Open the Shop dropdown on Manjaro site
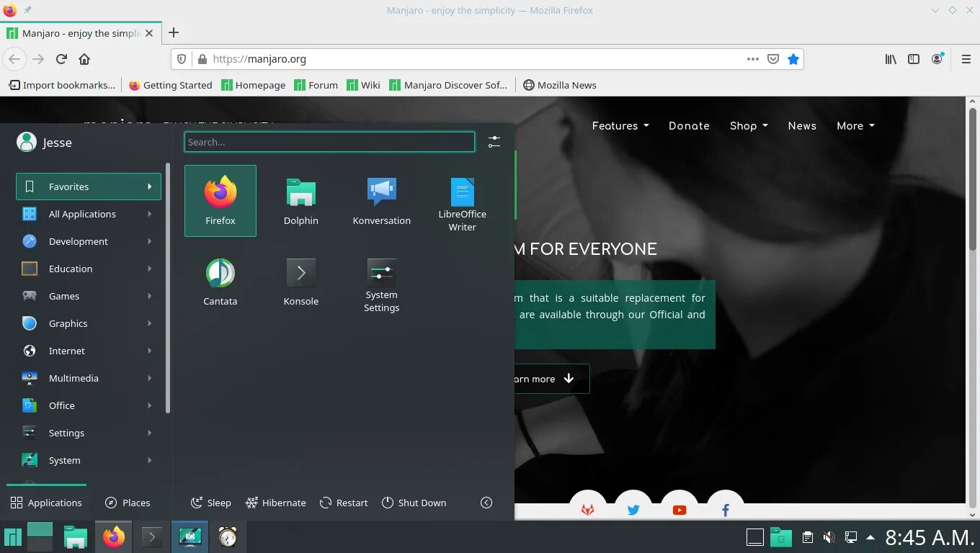This screenshot has height=553, width=980. (749, 125)
